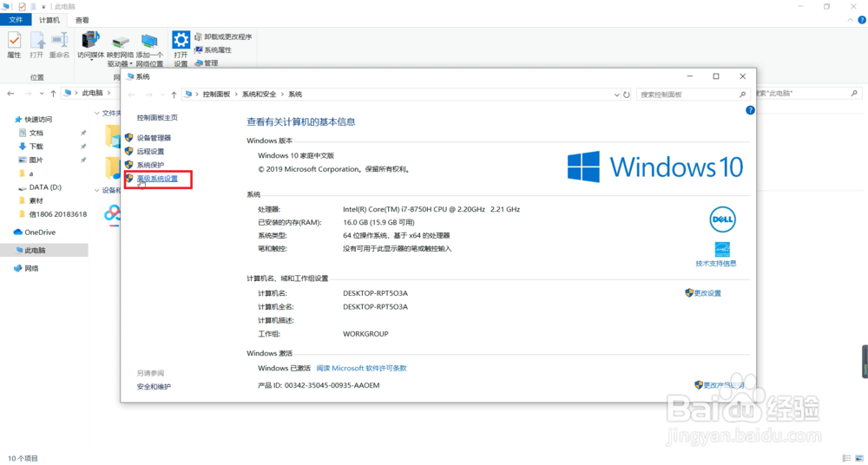Click the help question mark icon

click(750, 110)
